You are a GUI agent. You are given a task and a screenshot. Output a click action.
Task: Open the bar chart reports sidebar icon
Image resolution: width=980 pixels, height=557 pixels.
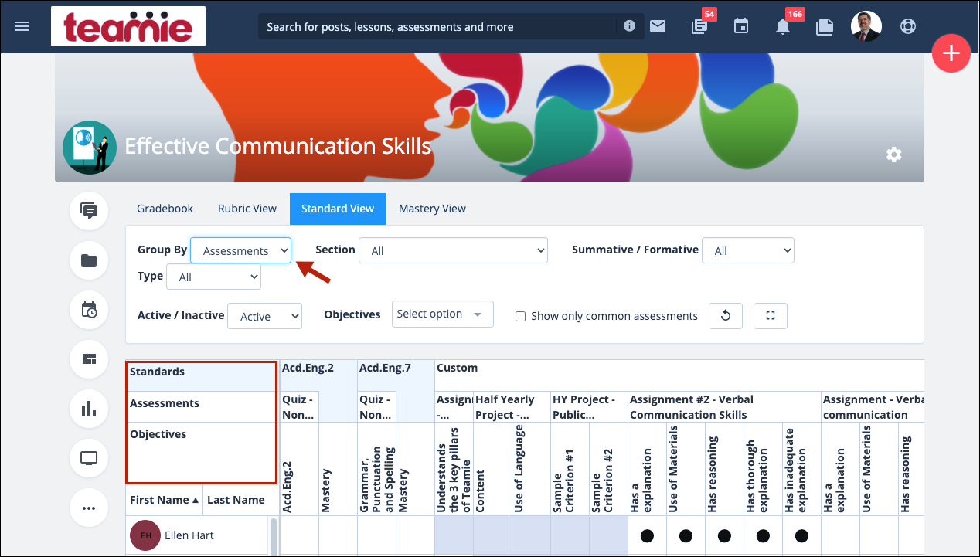[x=89, y=409]
